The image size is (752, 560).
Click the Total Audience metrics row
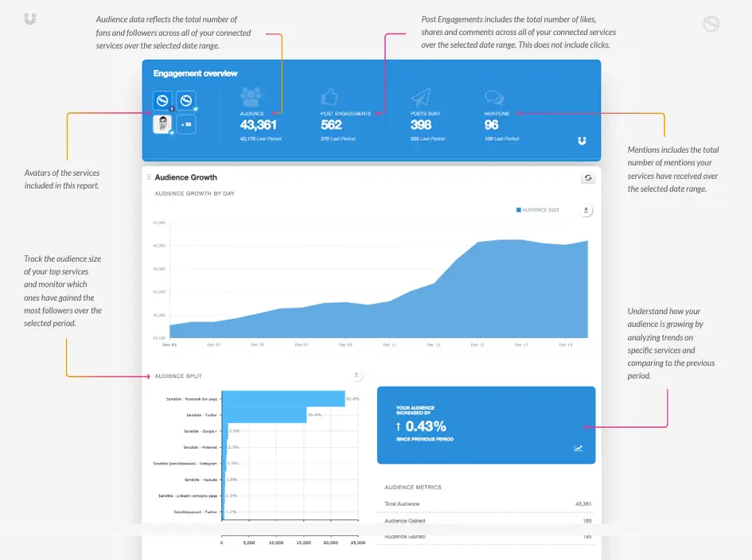coord(487,504)
